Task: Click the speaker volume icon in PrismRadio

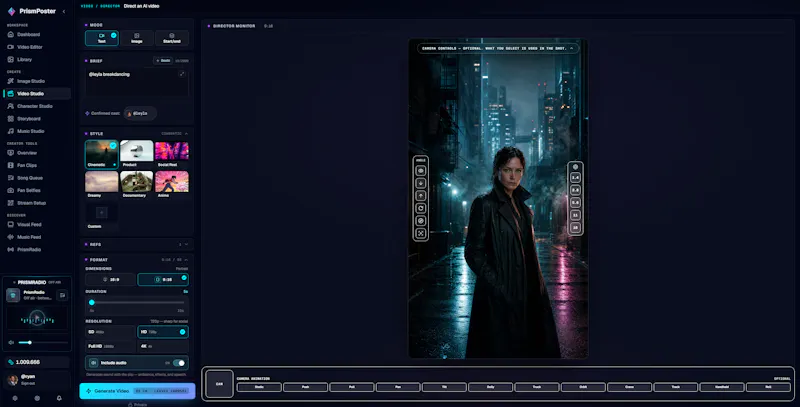Action: point(11,342)
